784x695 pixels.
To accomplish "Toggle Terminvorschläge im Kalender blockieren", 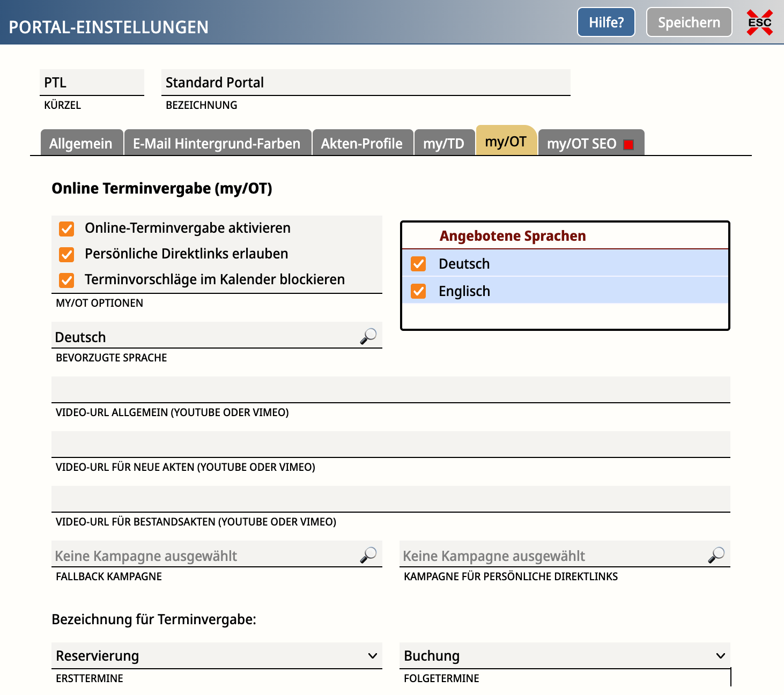I will tap(66, 280).
